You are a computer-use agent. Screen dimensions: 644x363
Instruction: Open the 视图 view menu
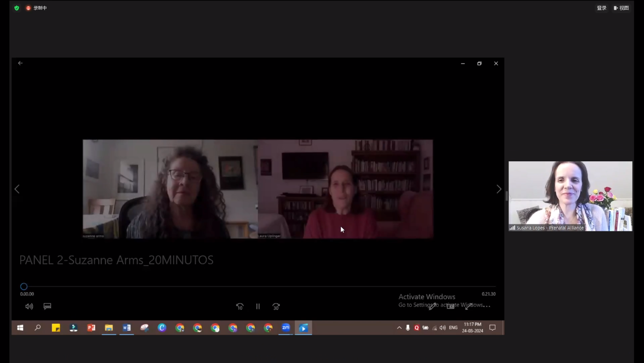621,8
